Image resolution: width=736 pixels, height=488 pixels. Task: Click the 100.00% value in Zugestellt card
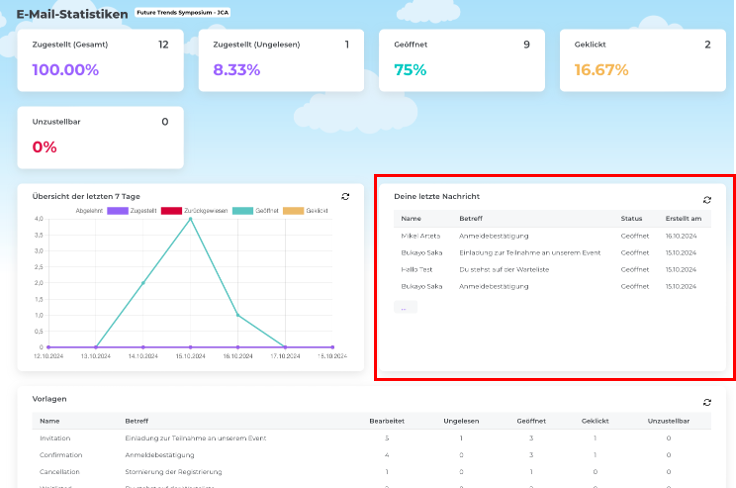pos(66,70)
